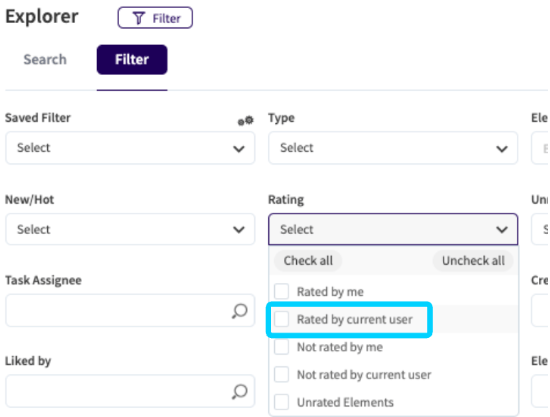
Task: Check the Not rated by me checkbox
Action: coord(282,347)
